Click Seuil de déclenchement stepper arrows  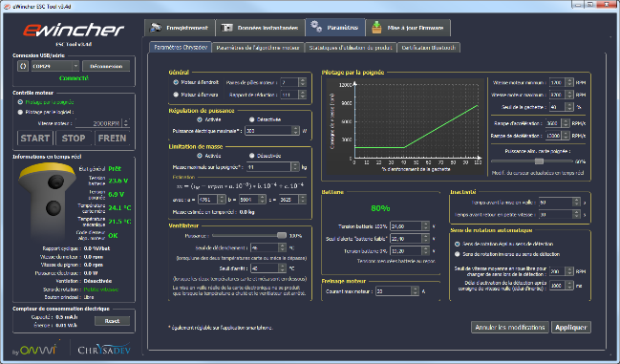[282, 247]
